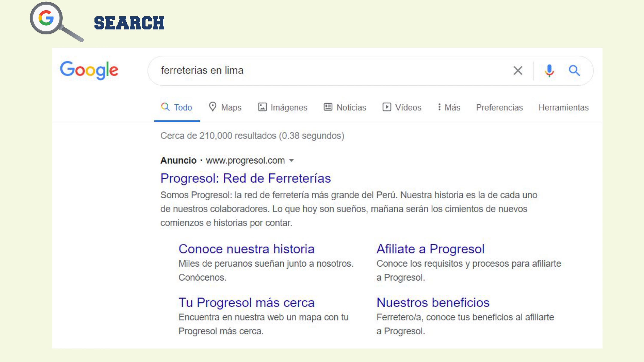Click the Imágenes picture icon
This screenshot has width=644, height=362.
tap(262, 107)
